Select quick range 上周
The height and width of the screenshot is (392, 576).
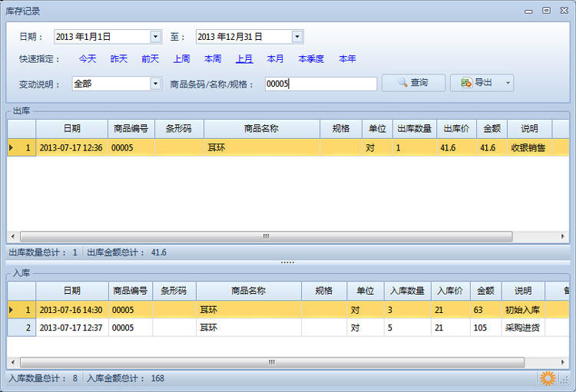pyautogui.click(x=181, y=59)
